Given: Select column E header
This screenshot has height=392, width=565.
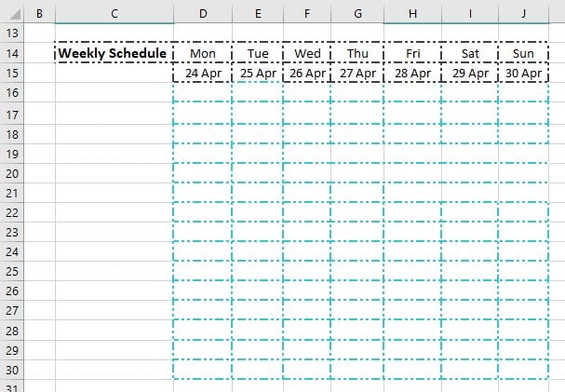Looking at the screenshot, I should 258,14.
